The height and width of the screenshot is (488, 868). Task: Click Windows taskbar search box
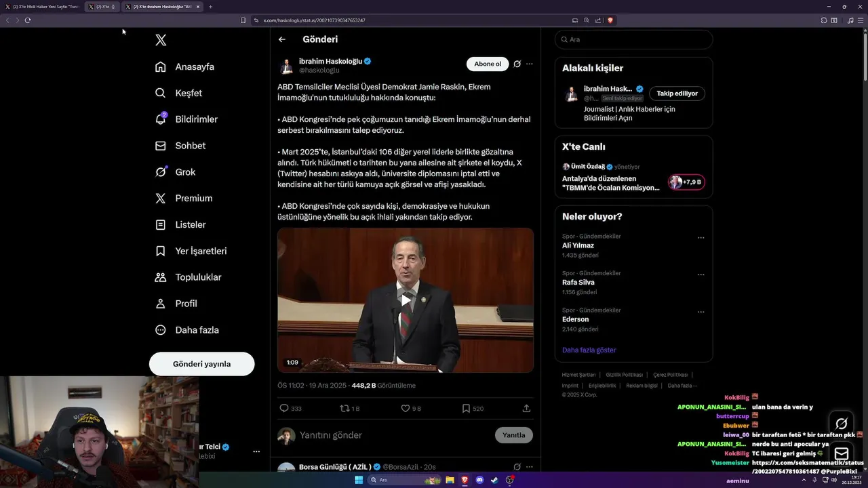[405, 480]
